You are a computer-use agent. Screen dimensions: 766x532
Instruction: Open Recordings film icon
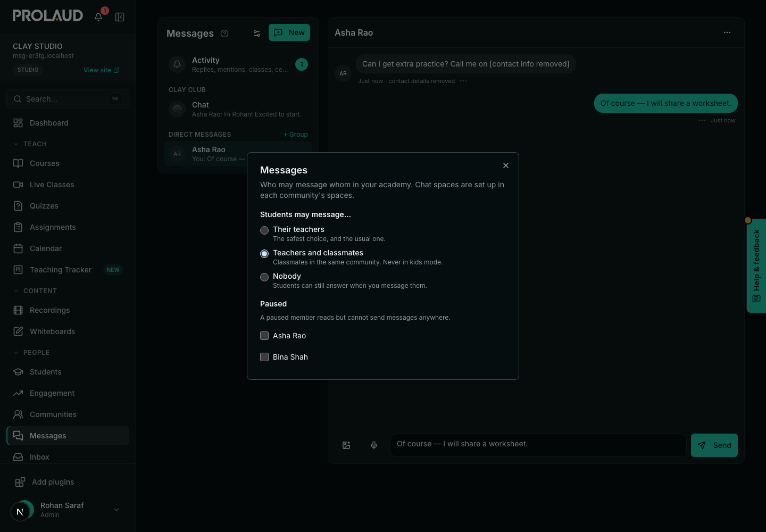tap(18, 310)
